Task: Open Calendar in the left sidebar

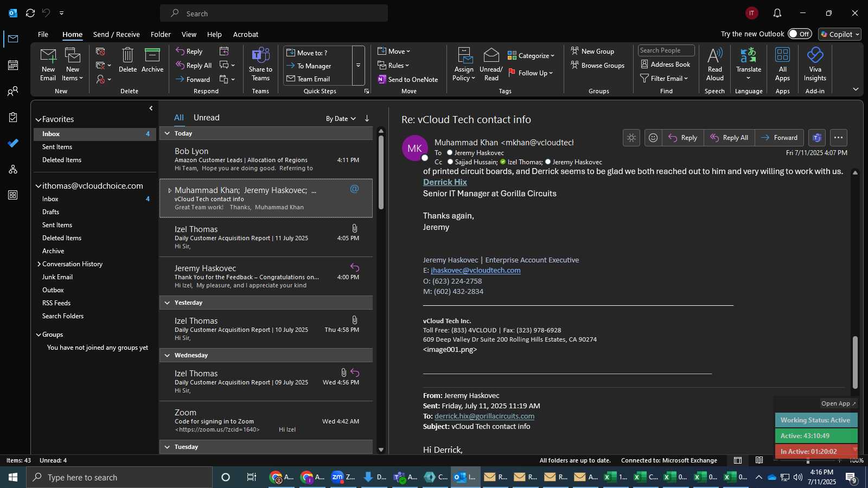Action: click(x=13, y=65)
